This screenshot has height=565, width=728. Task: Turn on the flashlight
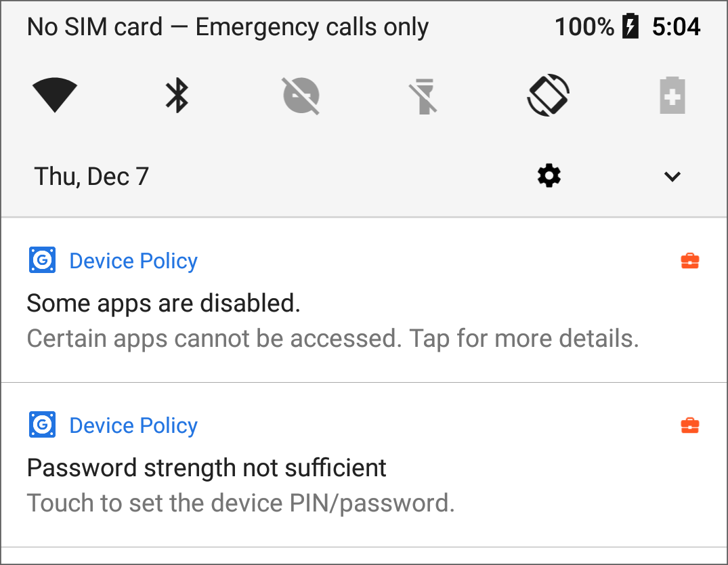[x=424, y=95]
